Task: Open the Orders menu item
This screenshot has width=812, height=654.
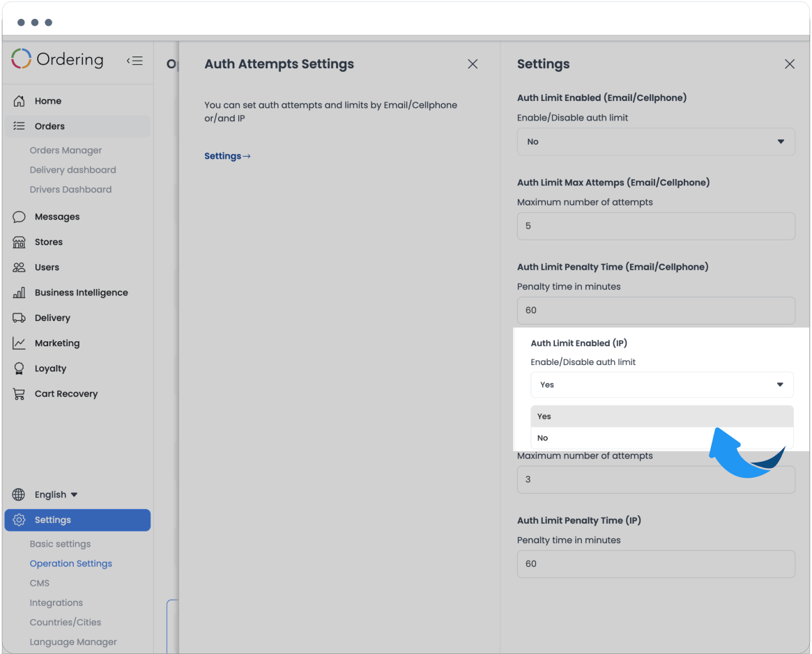Action: (77, 126)
